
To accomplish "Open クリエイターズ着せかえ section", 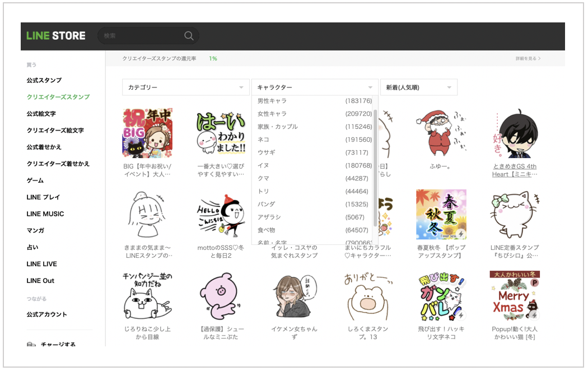I will (58, 164).
